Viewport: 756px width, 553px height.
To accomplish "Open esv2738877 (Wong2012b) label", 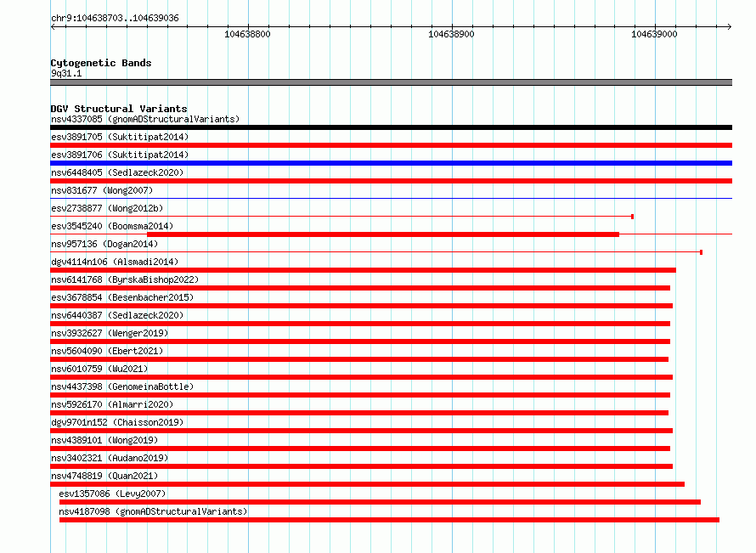I will click(x=107, y=208).
